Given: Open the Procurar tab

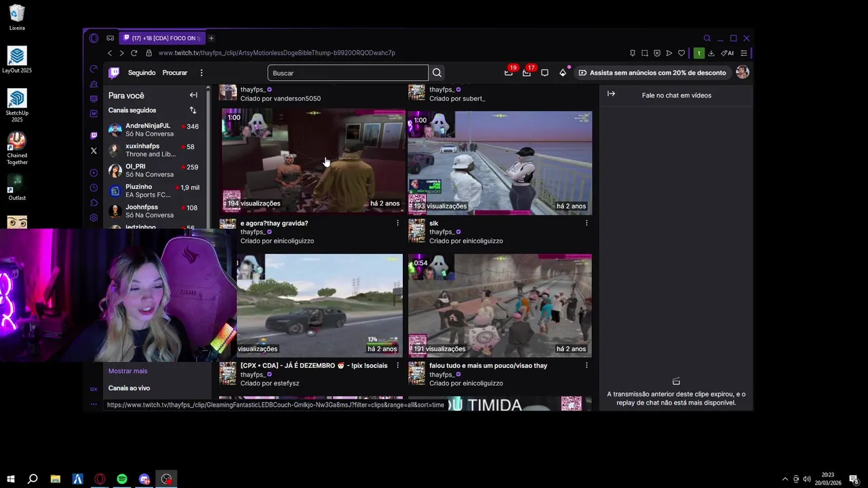Looking at the screenshot, I should 175,73.
